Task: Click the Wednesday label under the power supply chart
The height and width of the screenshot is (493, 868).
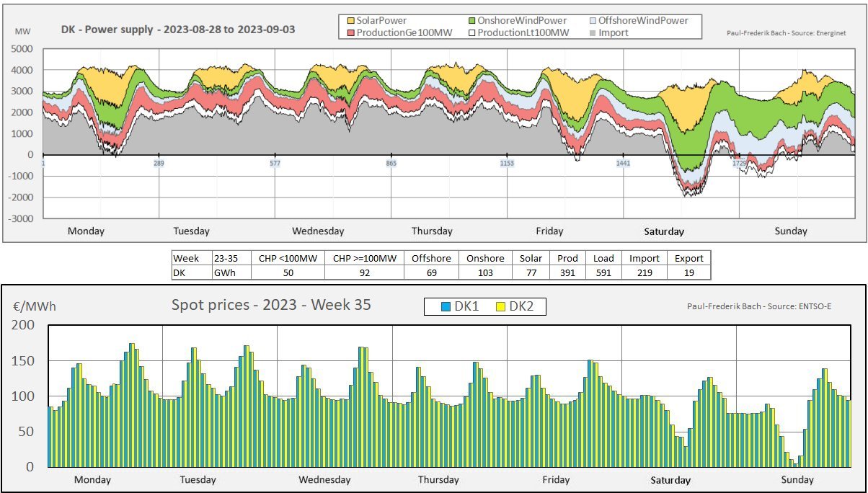Action: [x=318, y=231]
